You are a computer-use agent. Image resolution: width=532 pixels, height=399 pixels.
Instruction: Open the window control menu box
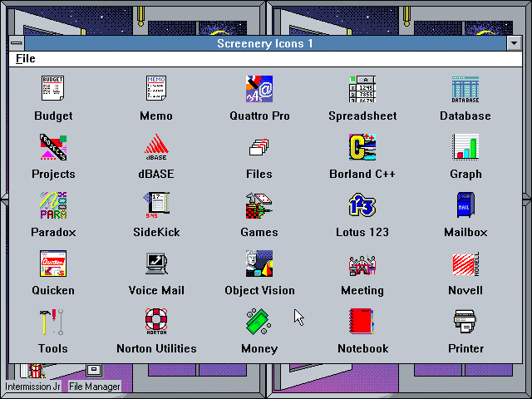point(17,43)
